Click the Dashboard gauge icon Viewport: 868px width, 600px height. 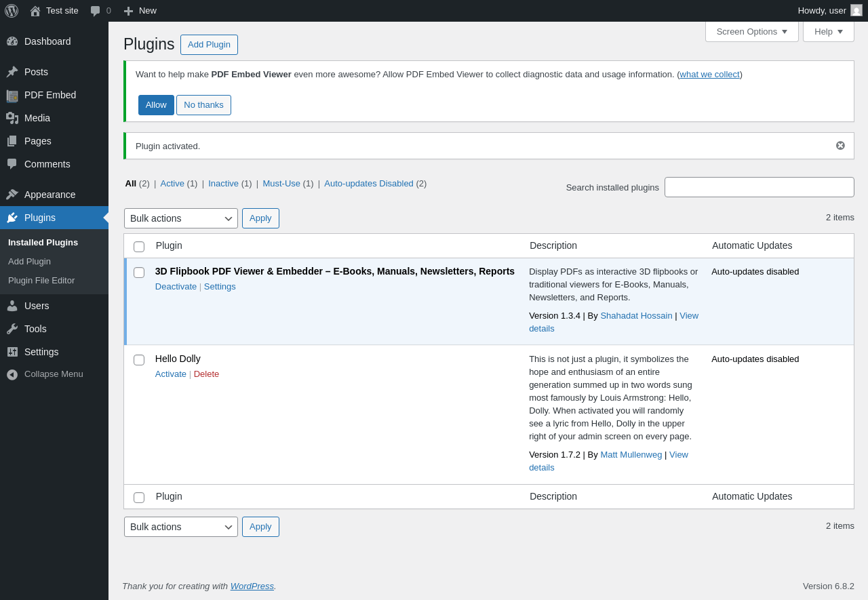[12, 41]
